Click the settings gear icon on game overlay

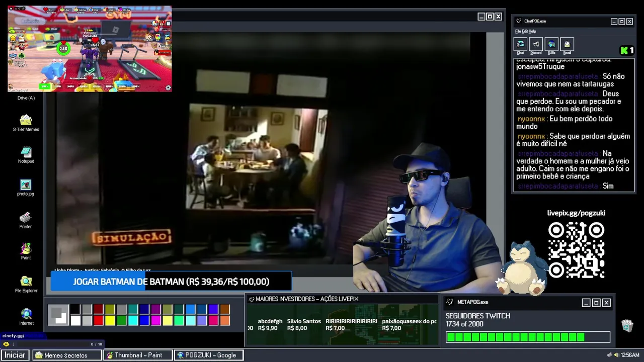pyautogui.click(x=168, y=87)
